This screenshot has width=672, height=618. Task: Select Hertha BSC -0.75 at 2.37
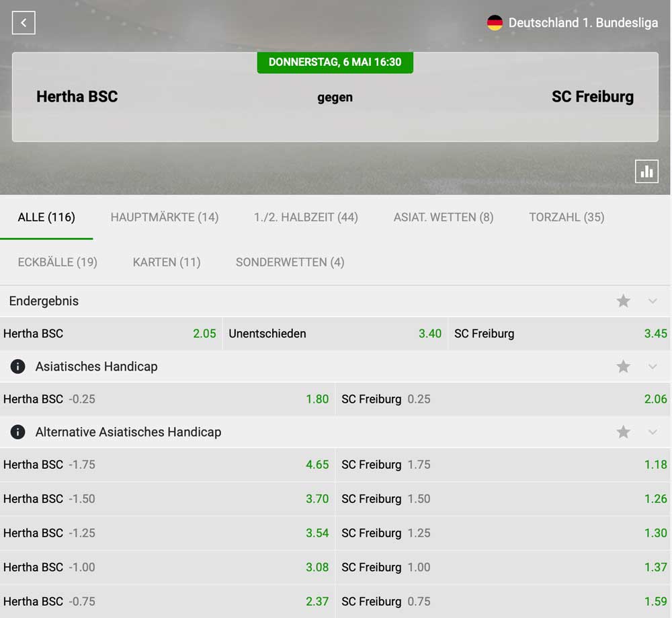pyautogui.click(x=167, y=602)
